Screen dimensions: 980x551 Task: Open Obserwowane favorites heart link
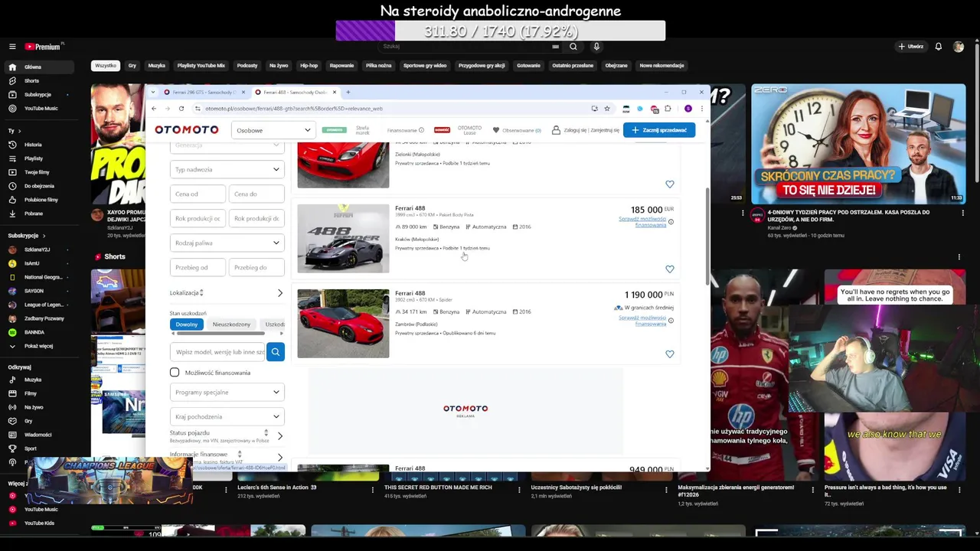[x=517, y=130]
